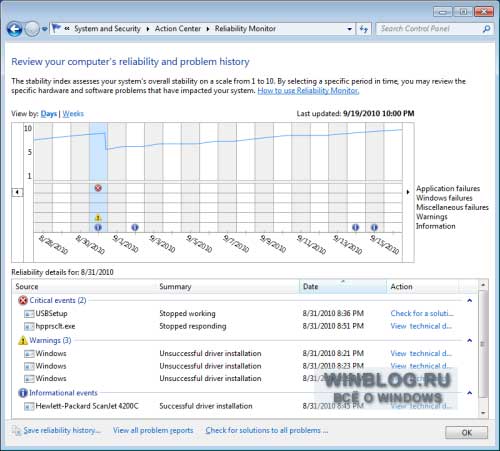500x451 pixels.
Task: Click the yellow Warnings triangle icon
Action: point(23,340)
